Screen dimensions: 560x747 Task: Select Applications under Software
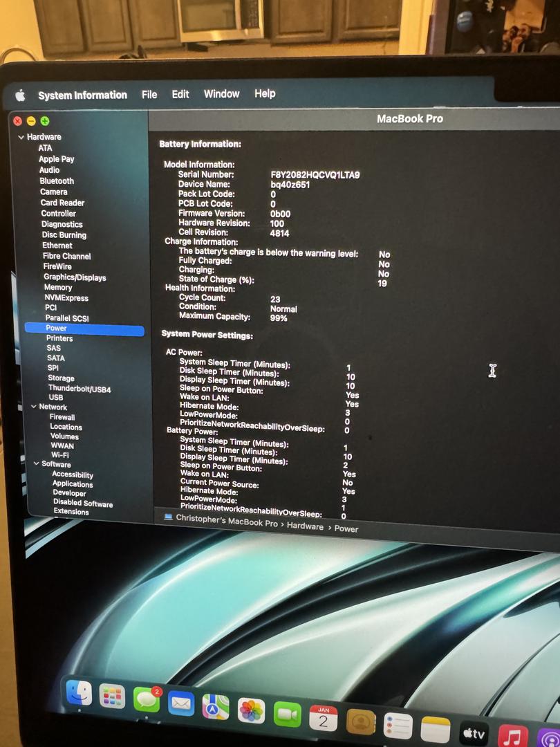pos(73,484)
